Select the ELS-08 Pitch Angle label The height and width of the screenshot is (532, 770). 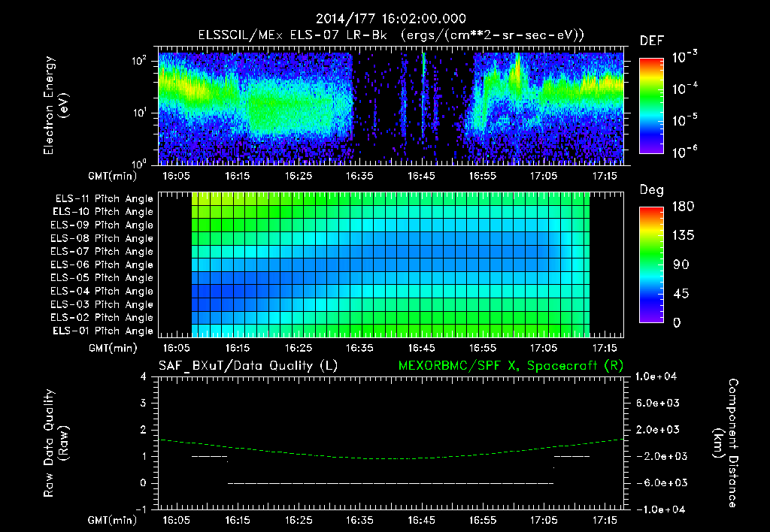point(102,238)
